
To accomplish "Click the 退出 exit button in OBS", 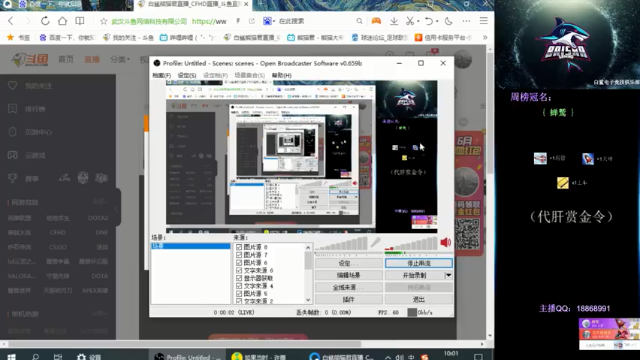I will click(x=419, y=299).
